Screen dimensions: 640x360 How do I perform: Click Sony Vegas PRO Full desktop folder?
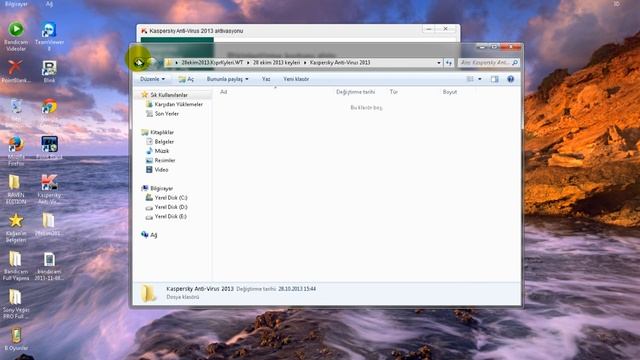[16, 304]
